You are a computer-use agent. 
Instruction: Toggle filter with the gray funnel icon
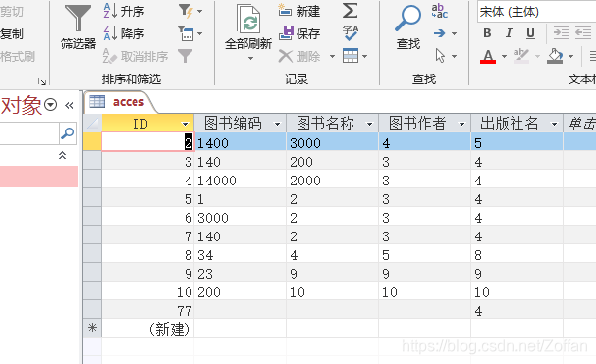(x=186, y=56)
